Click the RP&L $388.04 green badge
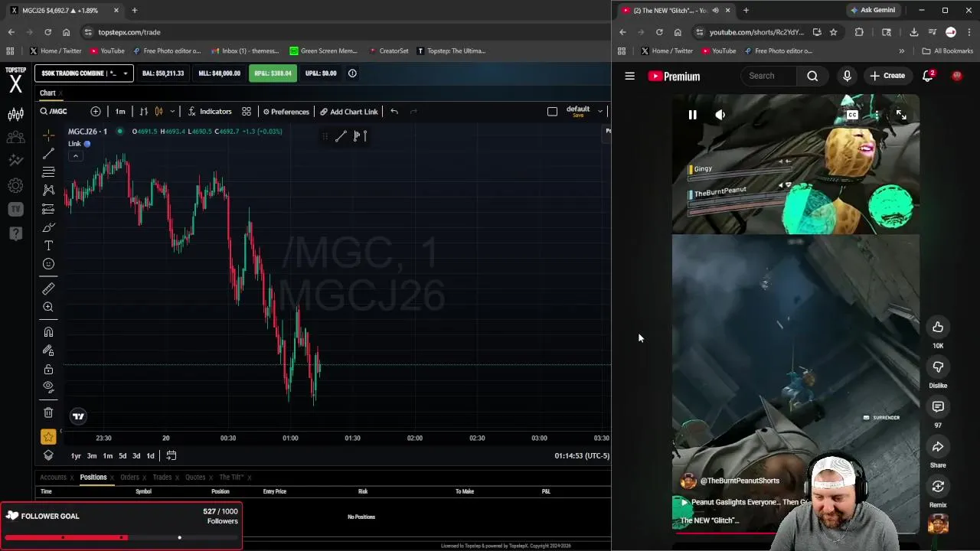The height and width of the screenshot is (551, 980). [273, 73]
